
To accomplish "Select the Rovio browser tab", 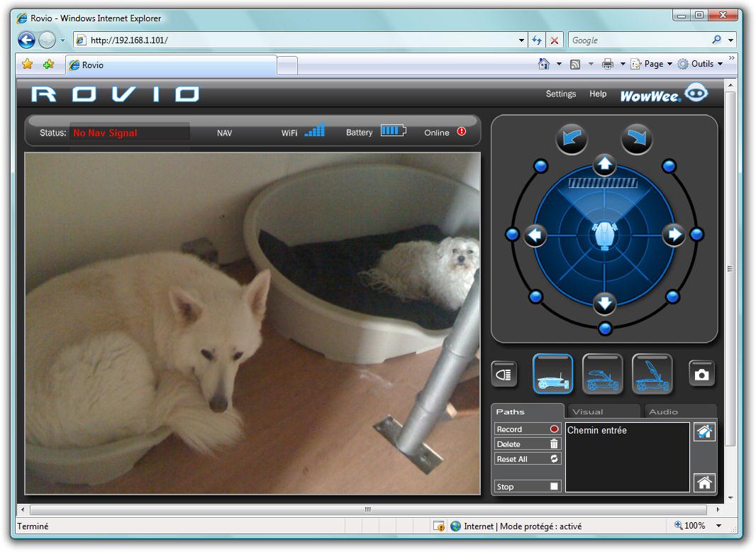I will pyautogui.click(x=171, y=65).
